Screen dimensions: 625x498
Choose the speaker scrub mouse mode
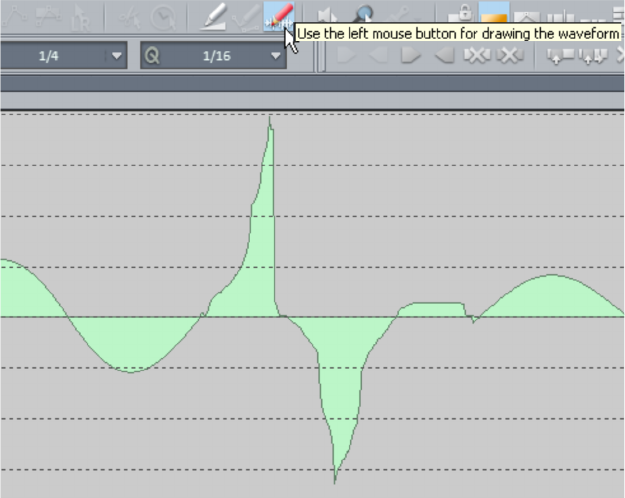click(x=328, y=15)
